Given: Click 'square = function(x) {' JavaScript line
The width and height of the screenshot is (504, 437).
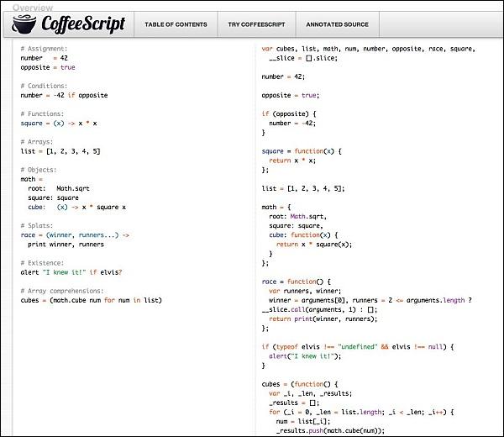Looking at the screenshot, I should coord(302,151).
